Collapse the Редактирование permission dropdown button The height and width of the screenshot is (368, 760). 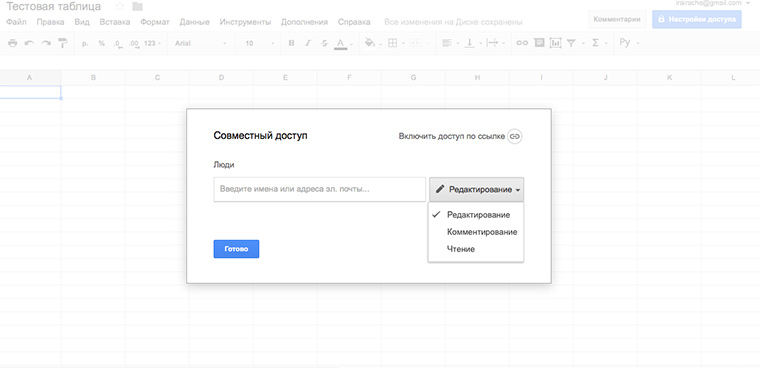[476, 190]
